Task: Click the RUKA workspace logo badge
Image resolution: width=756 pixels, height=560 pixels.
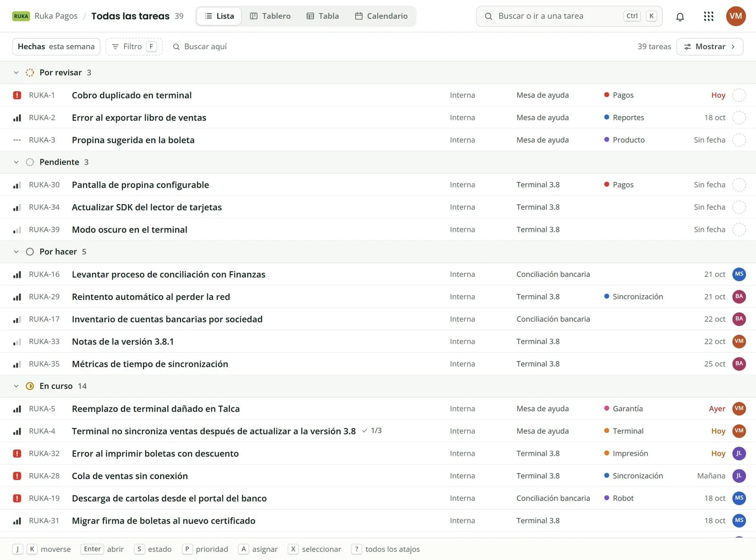Action: (21, 16)
